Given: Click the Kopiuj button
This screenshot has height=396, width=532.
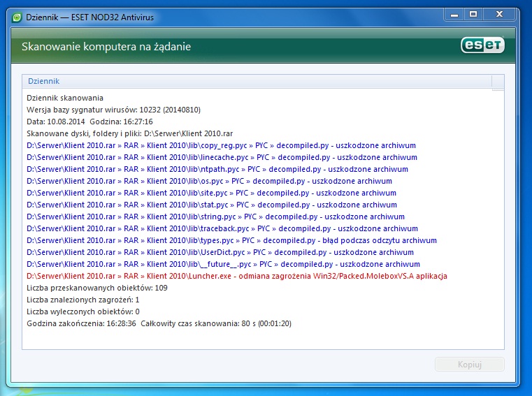Looking at the screenshot, I should click(x=470, y=365).
